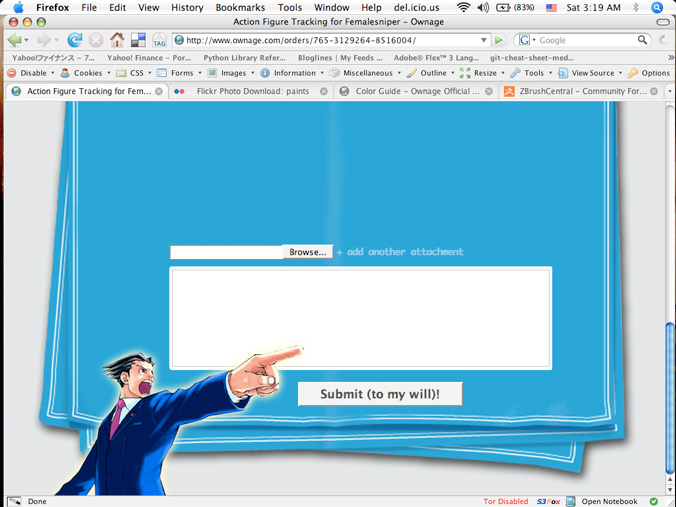Open the del.icio.us menu
The width and height of the screenshot is (676, 507).
point(416,7)
